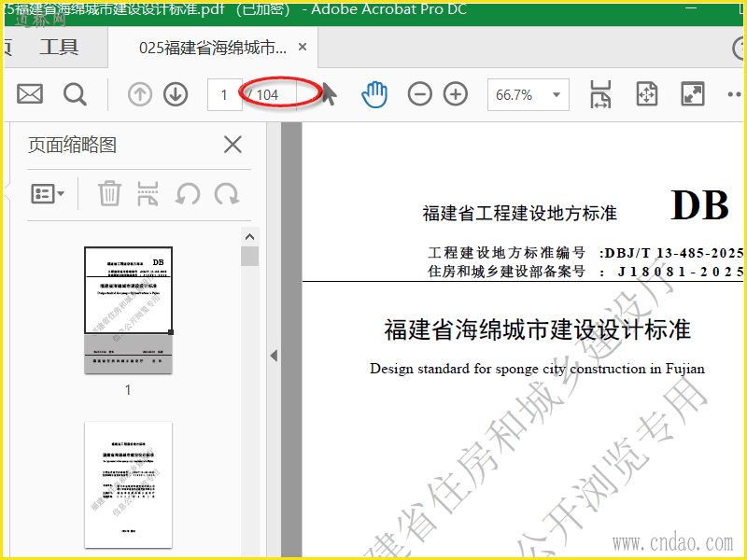Click the thumbnail panel scrollbar handle
The width and height of the screenshot is (747, 560).
249,256
